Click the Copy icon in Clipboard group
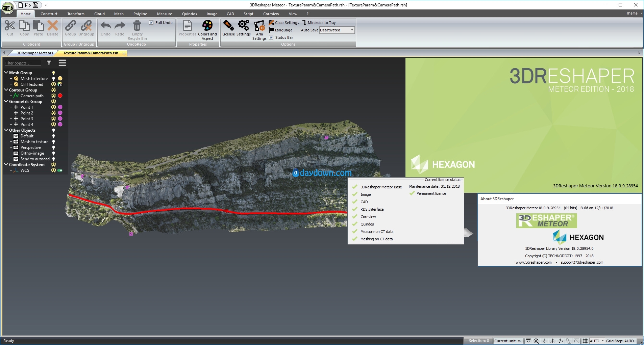The width and height of the screenshot is (644, 345). click(x=24, y=26)
